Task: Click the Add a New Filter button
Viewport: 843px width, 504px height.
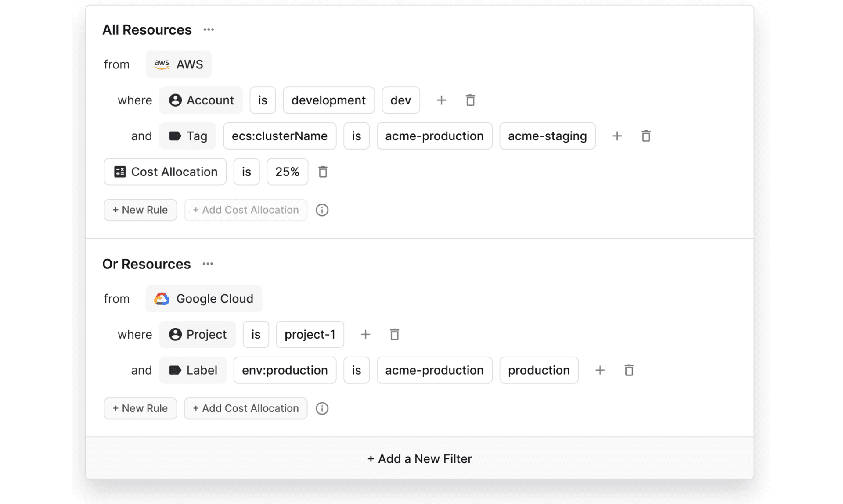Action: [x=419, y=458]
